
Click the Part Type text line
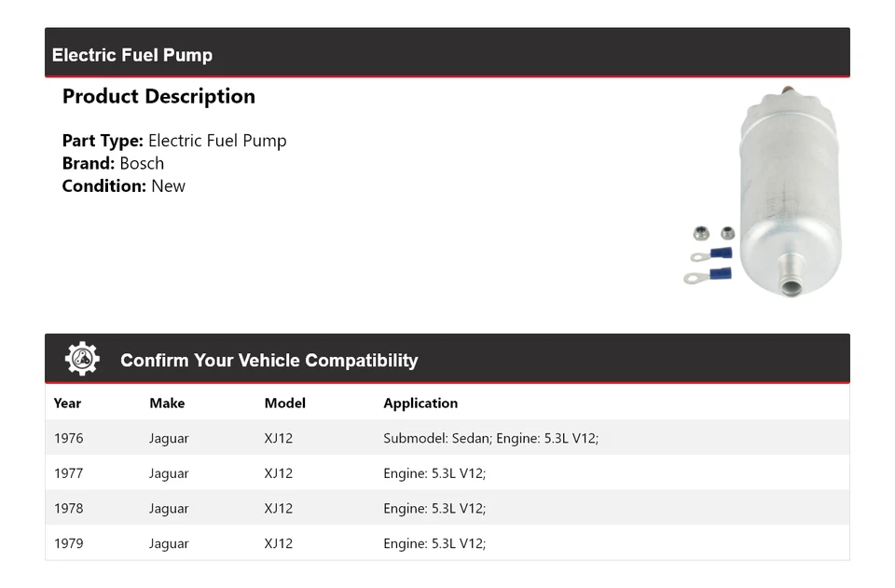(x=174, y=141)
